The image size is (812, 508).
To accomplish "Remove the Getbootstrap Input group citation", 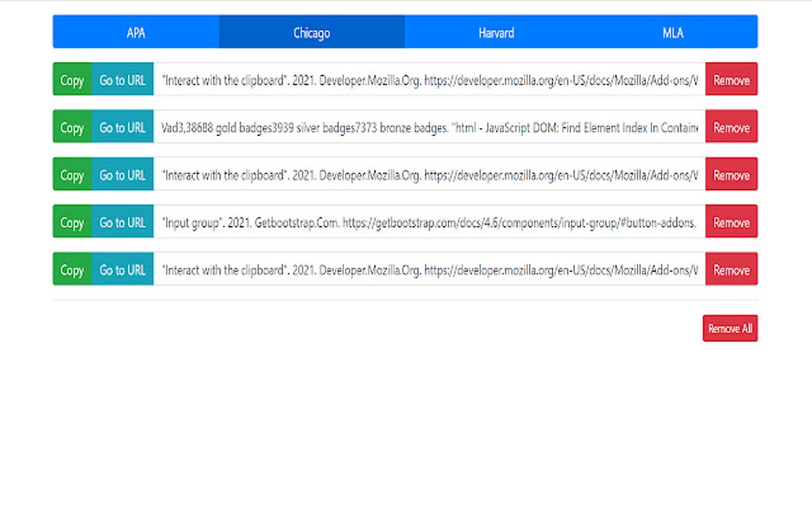I will click(x=731, y=222).
